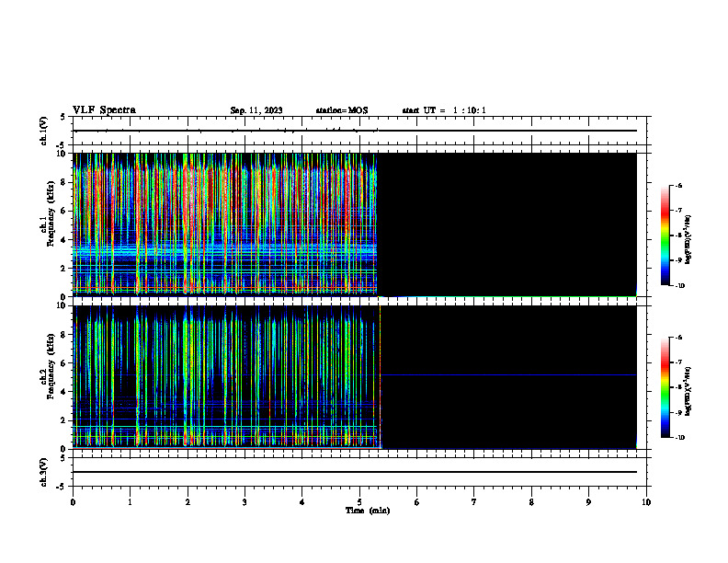Image resolution: width=728 pixels, height=563 pixels.
Task: Click the "Time (min)" x-axis label
Action: [x=368, y=511]
